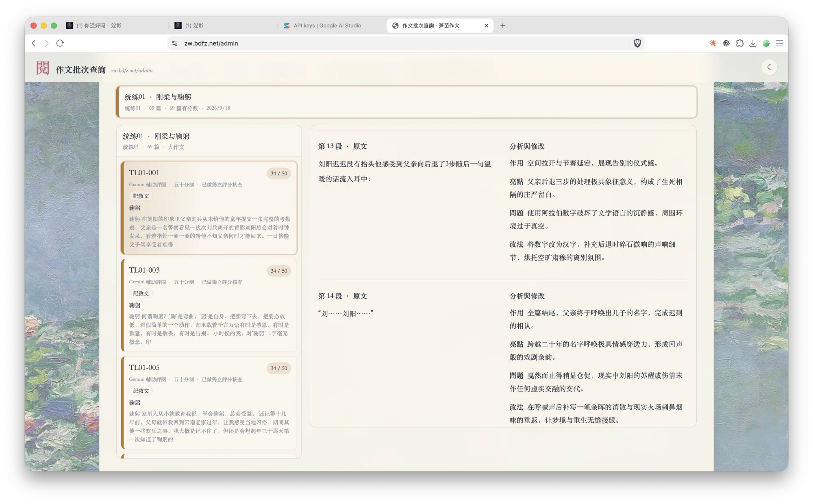The height and width of the screenshot is (504, 813).
Task: Click the Gemini 輔助評閱 line on TL01-003
Action: coord(186,282)
